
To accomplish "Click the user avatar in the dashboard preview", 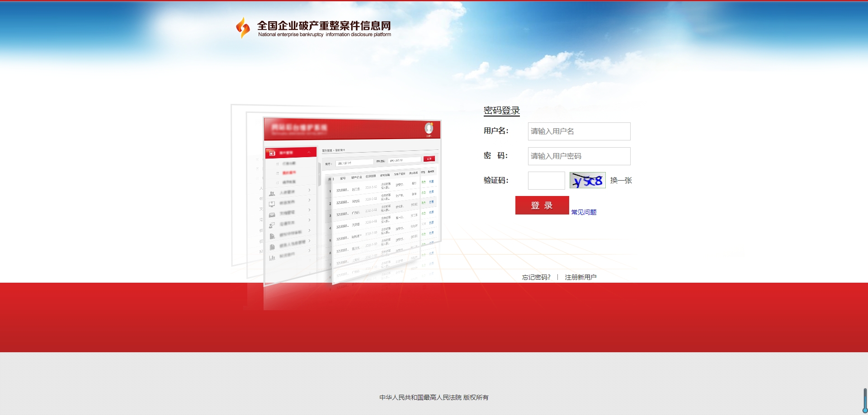I will coord(429,129).
